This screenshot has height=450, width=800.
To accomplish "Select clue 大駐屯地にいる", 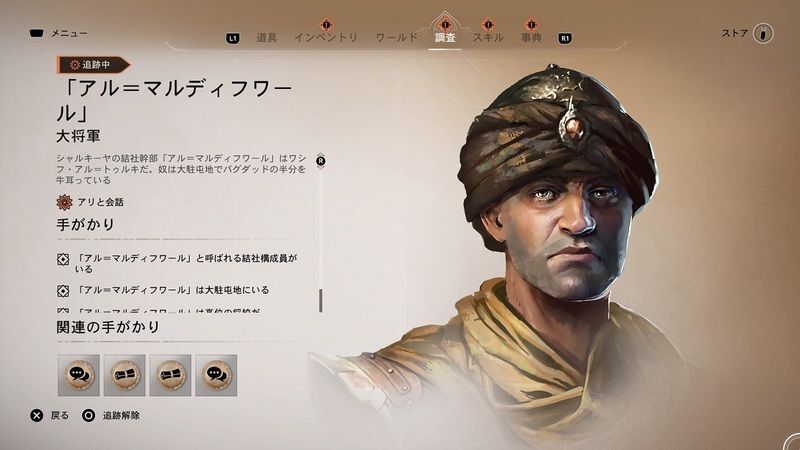I will 163,290.
